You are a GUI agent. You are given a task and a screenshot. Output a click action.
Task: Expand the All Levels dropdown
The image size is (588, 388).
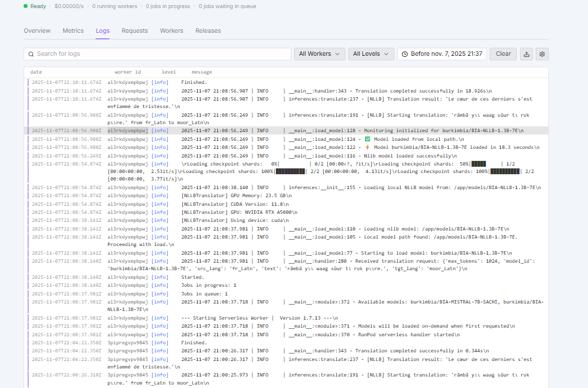[371, 54]
